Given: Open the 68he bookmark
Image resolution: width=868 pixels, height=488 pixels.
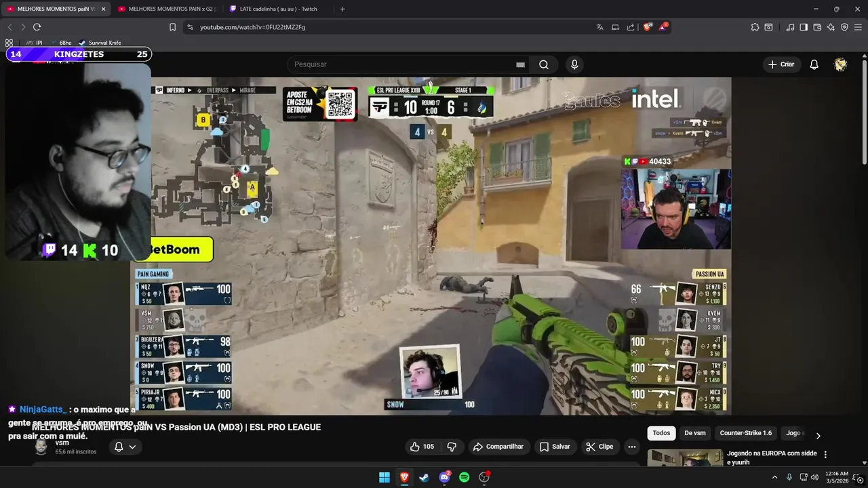Looking at the screenshot, I should [x=60, y=43].
